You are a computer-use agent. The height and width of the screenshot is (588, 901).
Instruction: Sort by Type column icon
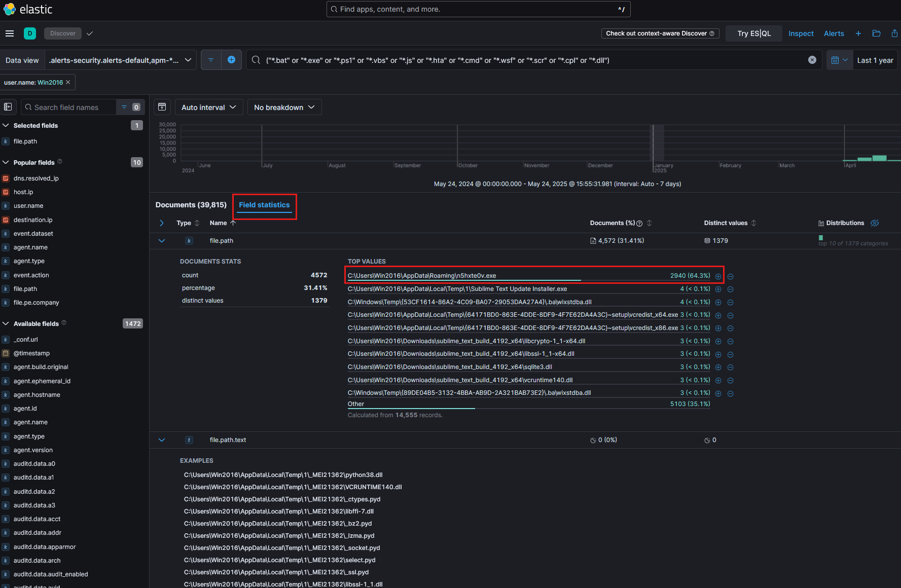coord(197,223)
